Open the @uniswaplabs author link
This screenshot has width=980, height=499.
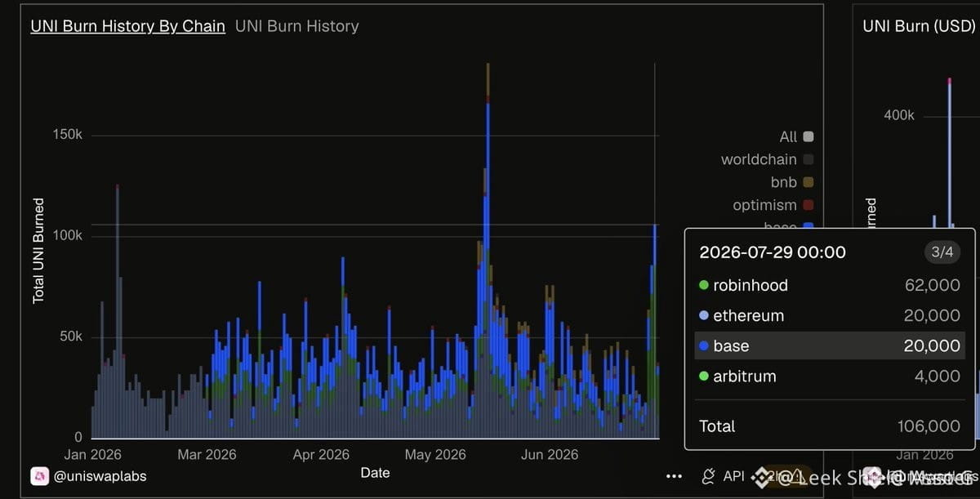tap(100, 475)
